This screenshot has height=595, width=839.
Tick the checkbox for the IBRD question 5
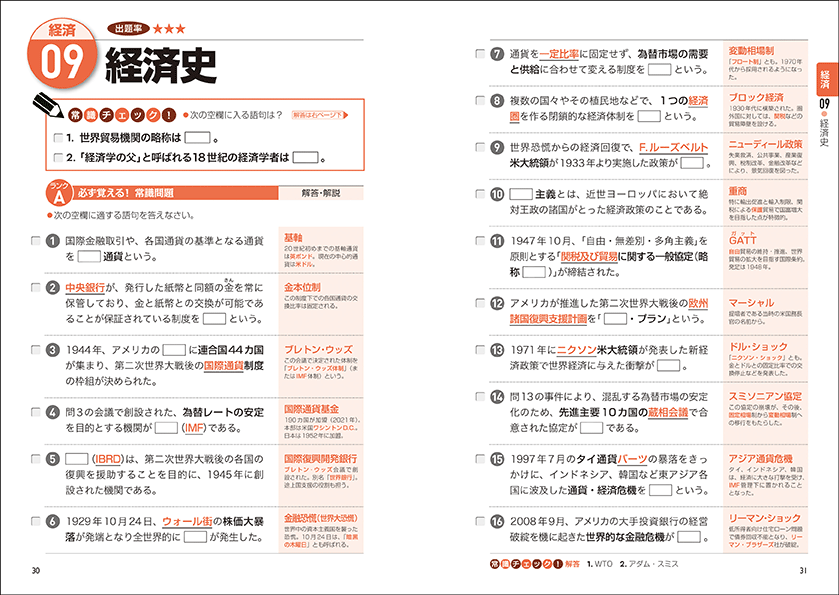pyautogui.click(x=36, y=459)
